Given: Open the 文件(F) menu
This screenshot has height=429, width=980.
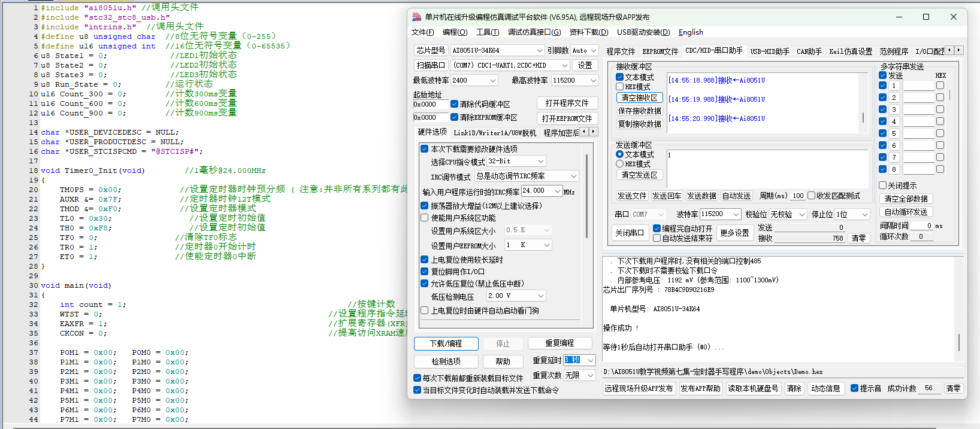Looking at the screenshot, I should pyautogui.click(x=423, y=32).
